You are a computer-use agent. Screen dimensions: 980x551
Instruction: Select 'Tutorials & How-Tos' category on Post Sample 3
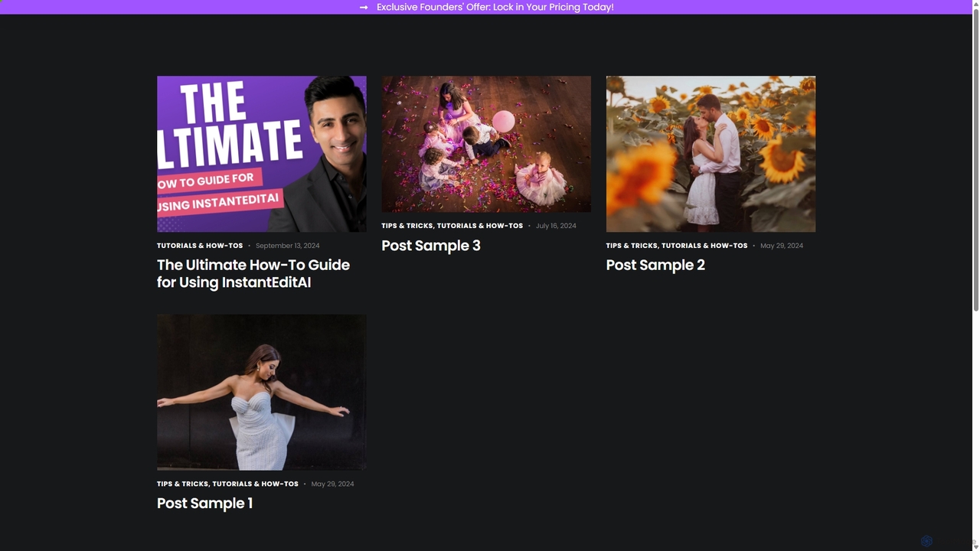tap(480, 226)
